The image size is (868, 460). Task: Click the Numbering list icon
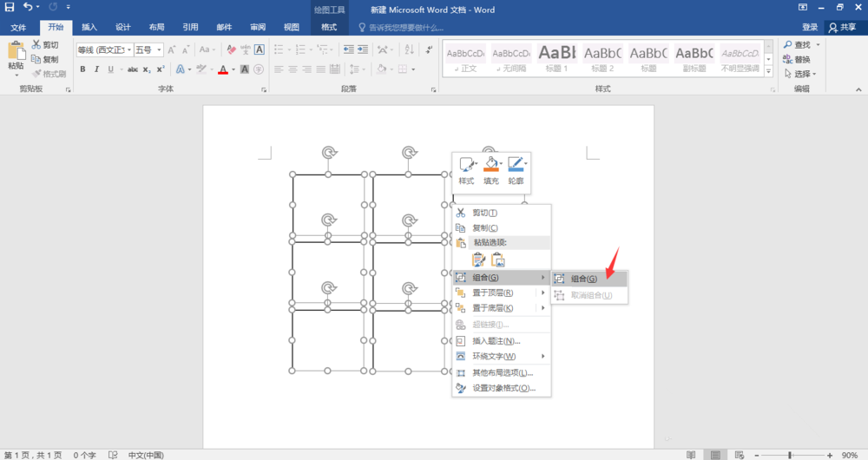[302, 49]
